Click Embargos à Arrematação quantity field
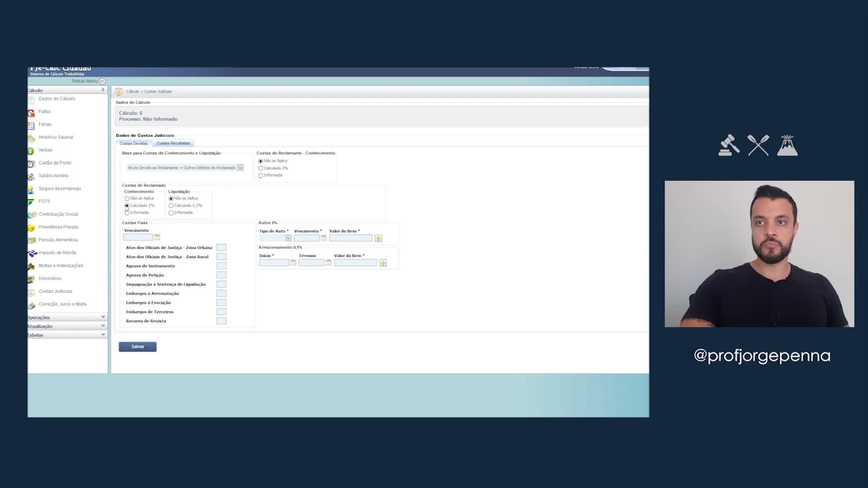Viewport: 868px width, 488px height. pos(221,294)
